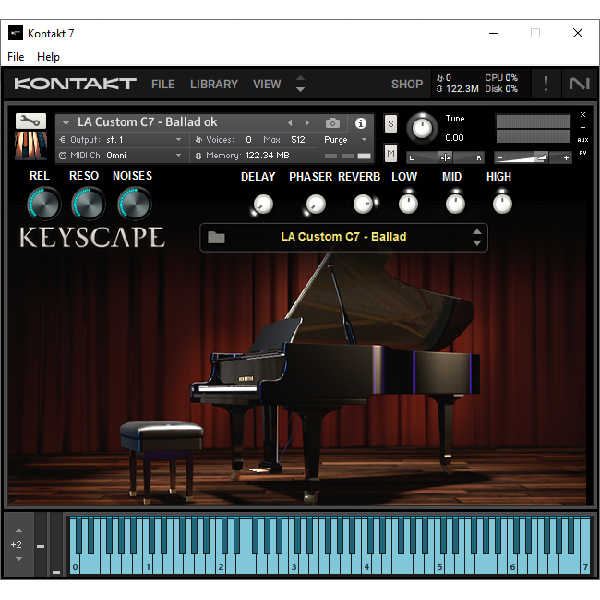Play the key labeled 5 on keyboard
600x600 pixels.
click(439, 566)
